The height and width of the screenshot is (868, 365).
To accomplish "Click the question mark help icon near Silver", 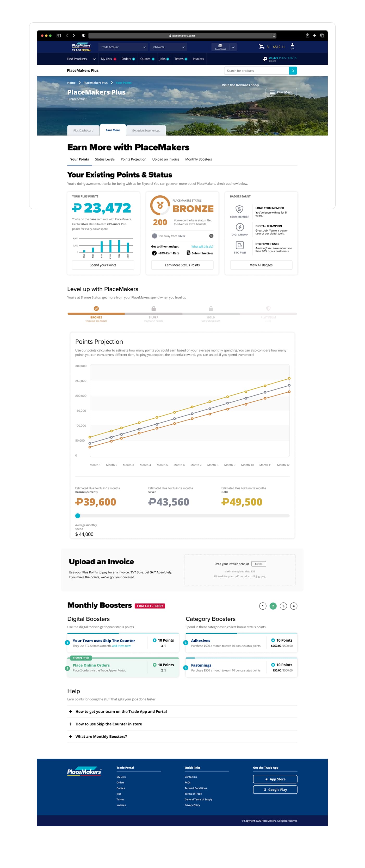I will pyautogui.click(x=211, y=236).
